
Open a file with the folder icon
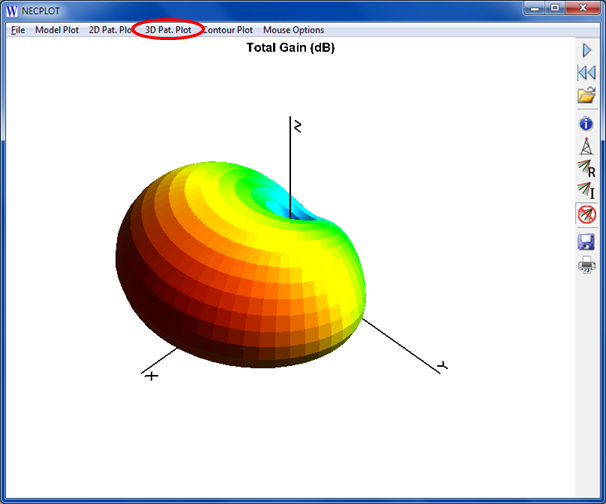tap(587, 96)
